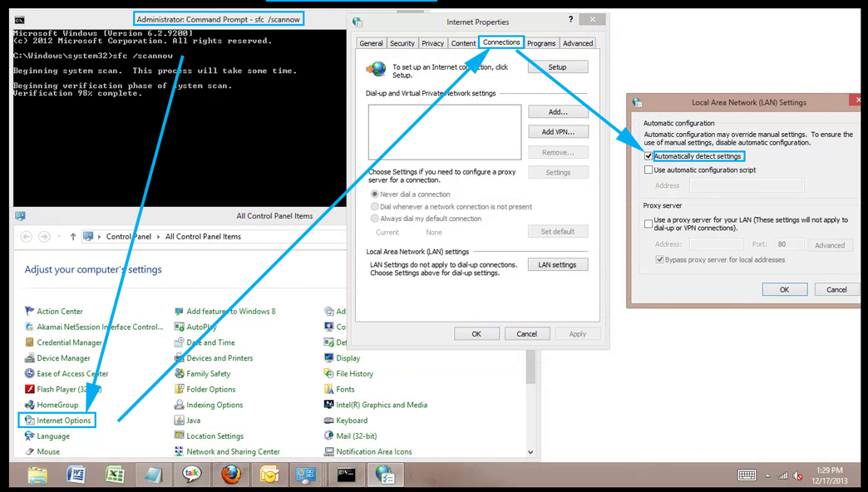Click the Ease of Access Center icon

(x=30, y=373)
